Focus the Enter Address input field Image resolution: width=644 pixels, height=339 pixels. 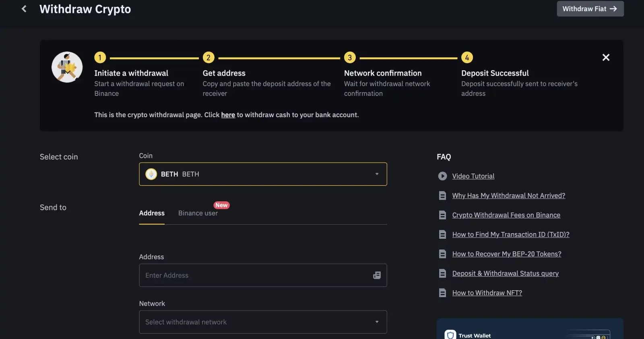click(x=263, y=275)
